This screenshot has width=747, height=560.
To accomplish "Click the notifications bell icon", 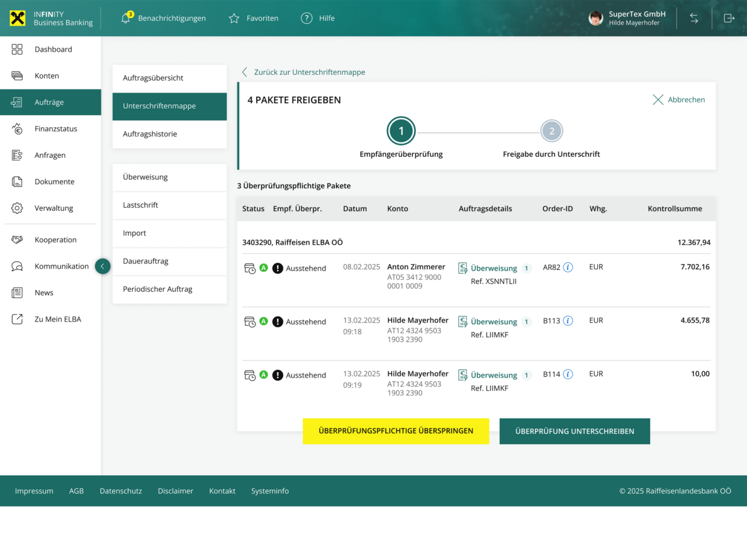I will click(126, 18).
